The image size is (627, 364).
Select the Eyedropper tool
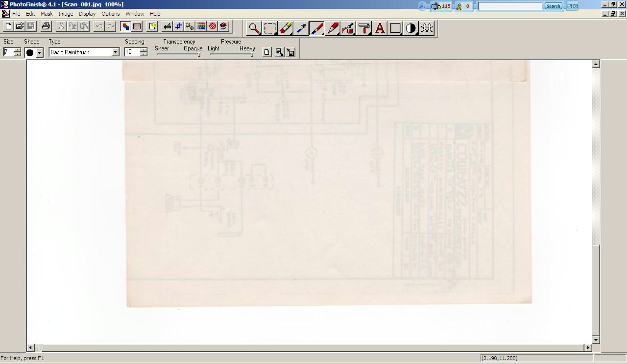[x=301, y=28]
